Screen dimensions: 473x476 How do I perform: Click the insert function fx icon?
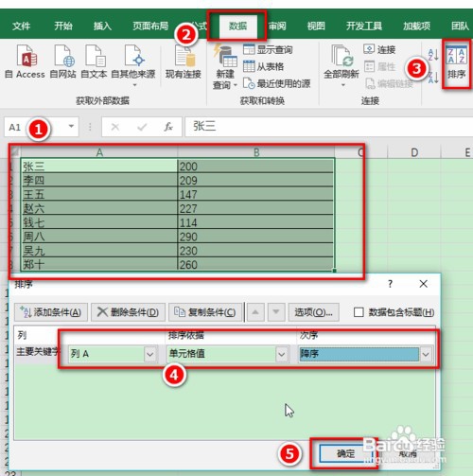tap(168, 127)
